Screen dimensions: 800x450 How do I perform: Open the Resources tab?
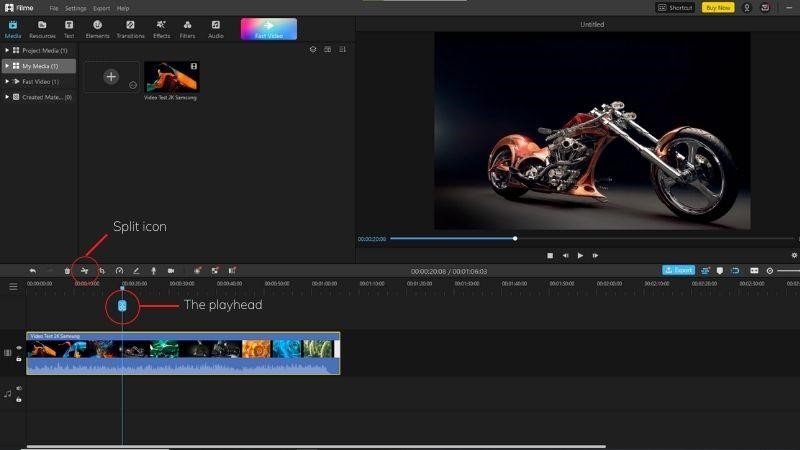tap(42, 29)
